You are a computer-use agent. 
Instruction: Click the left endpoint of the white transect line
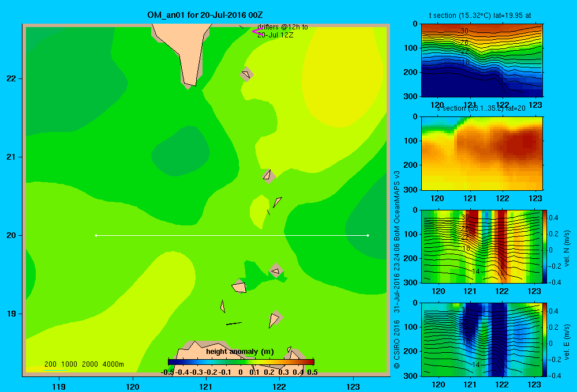[x=96, y=235]
